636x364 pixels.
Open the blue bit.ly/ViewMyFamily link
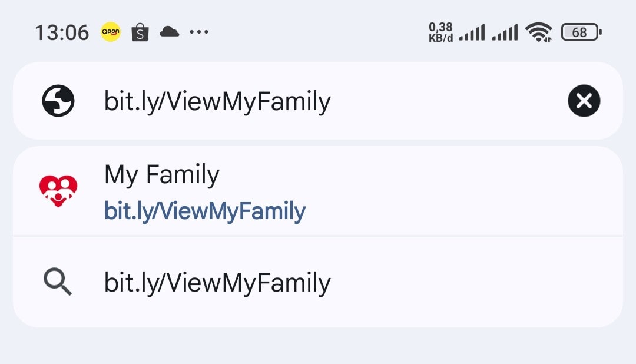tap(205, 211)
